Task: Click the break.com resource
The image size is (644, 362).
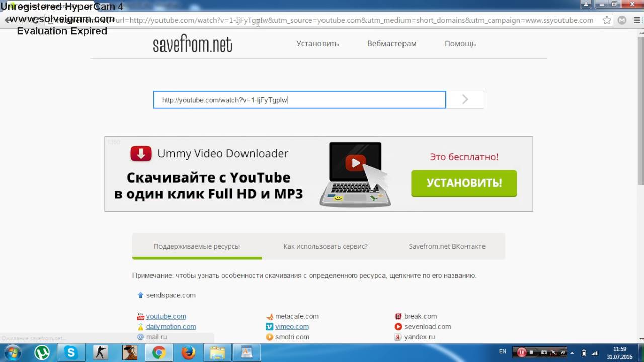Action: (x=420, y=316)
